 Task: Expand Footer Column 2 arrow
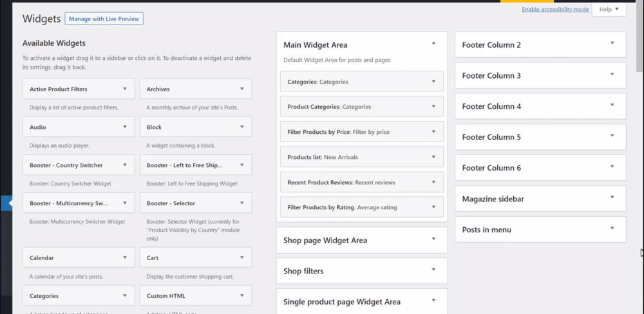coord(612,44)
